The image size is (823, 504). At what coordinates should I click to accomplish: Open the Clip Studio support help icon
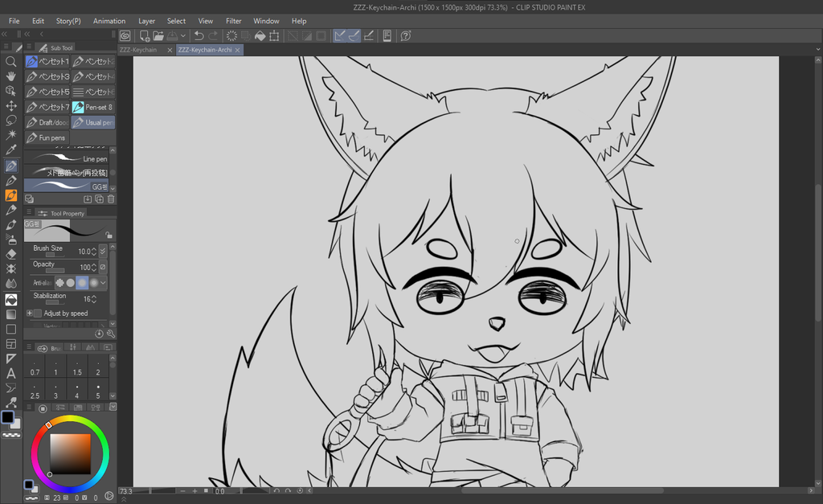406,35
